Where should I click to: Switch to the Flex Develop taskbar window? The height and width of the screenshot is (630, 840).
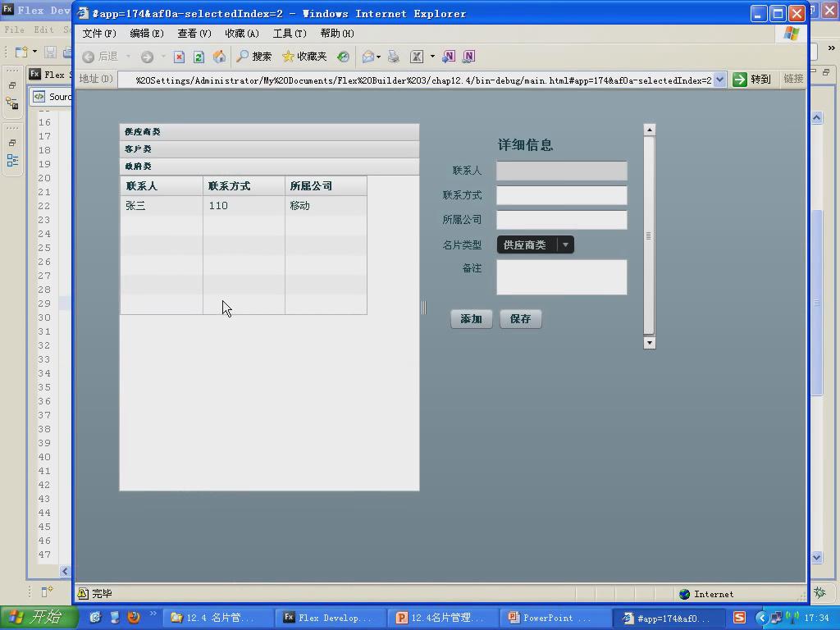click(x=330, y=618)
